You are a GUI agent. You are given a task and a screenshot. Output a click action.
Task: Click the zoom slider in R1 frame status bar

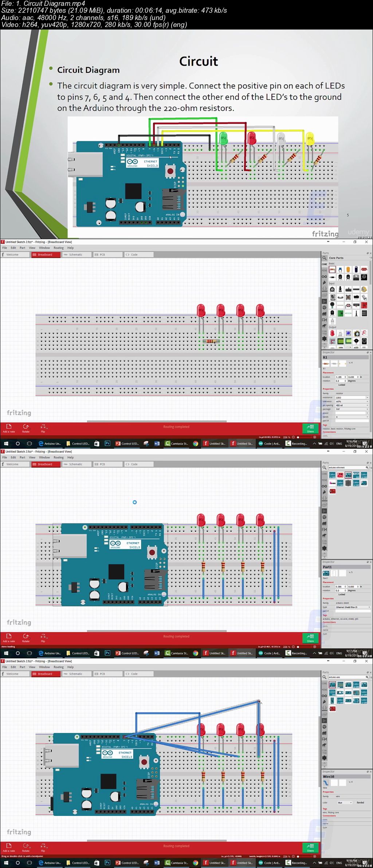[305, 437]
